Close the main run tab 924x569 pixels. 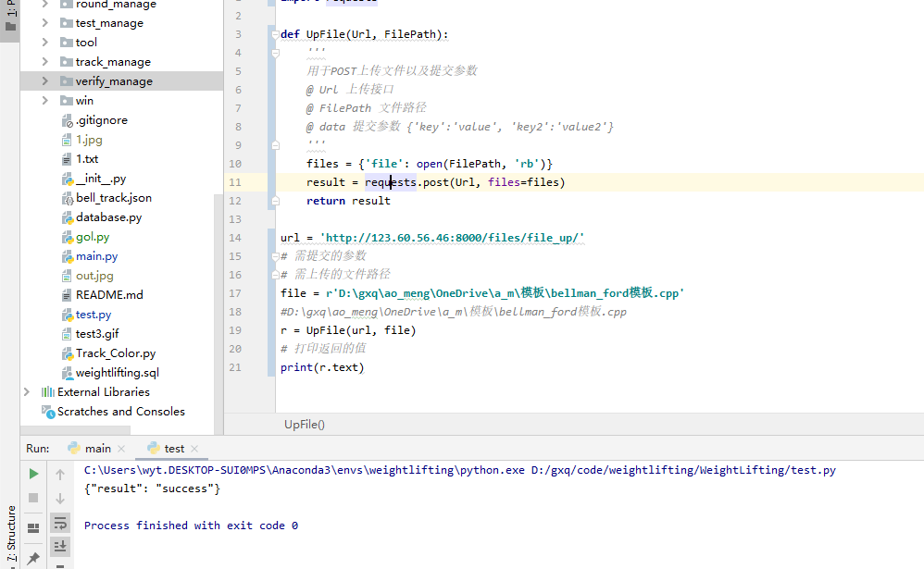(121, 449)
